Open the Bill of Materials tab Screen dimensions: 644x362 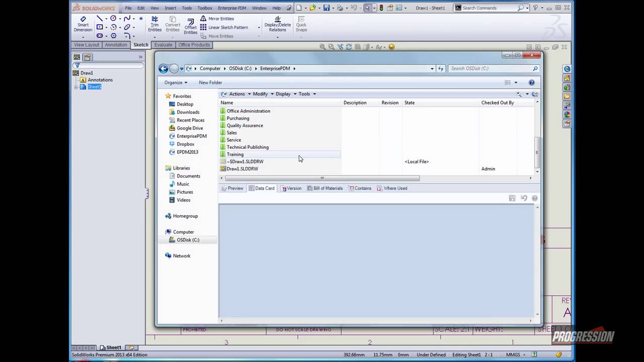pyautogui.click(x=325, y=189)
